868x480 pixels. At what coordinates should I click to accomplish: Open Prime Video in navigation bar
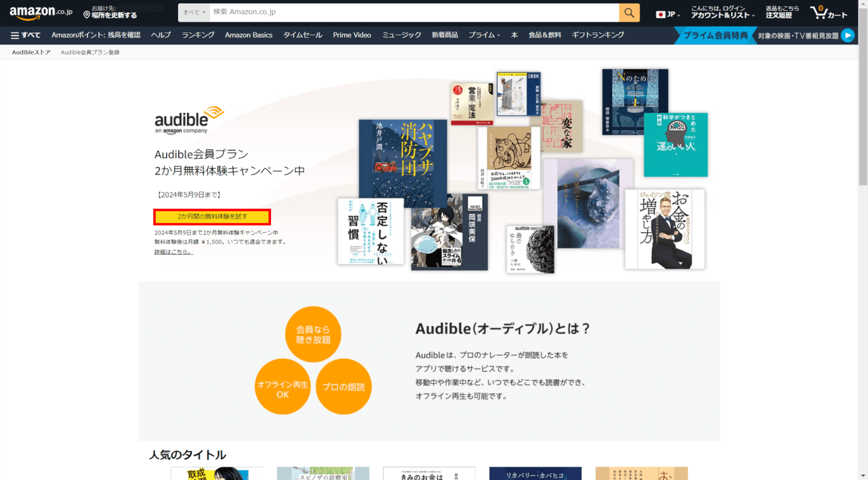click(352, 35)
